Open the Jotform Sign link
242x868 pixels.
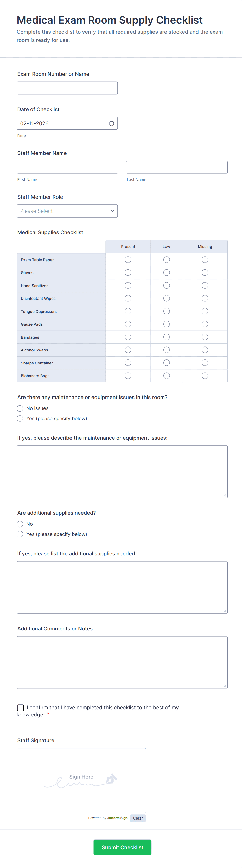pos(117,818)
